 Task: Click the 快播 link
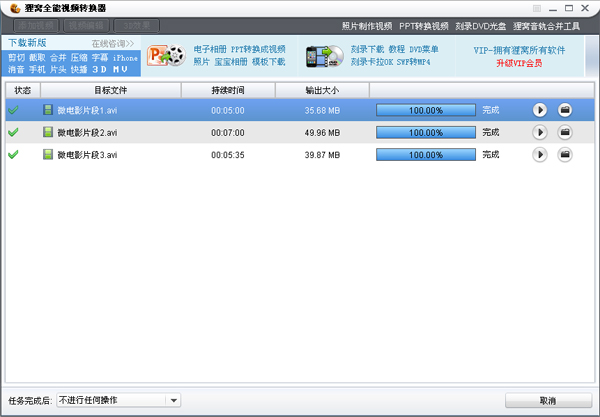[79, 70]
